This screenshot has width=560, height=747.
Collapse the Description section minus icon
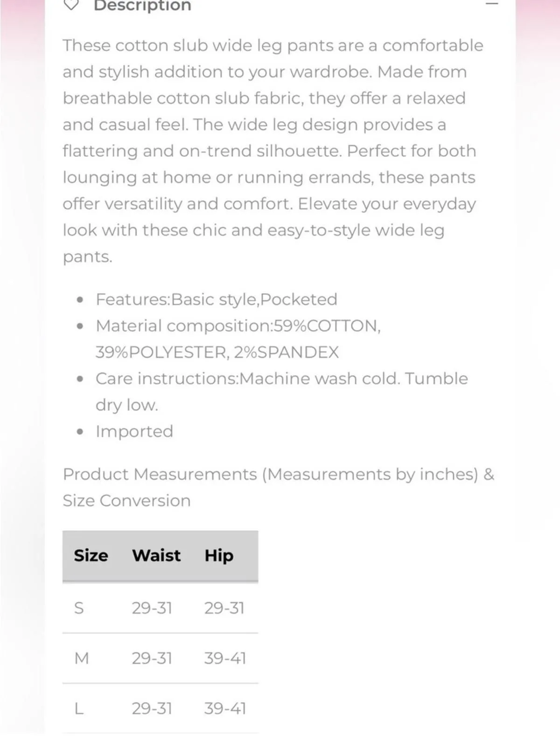(492, 4)
